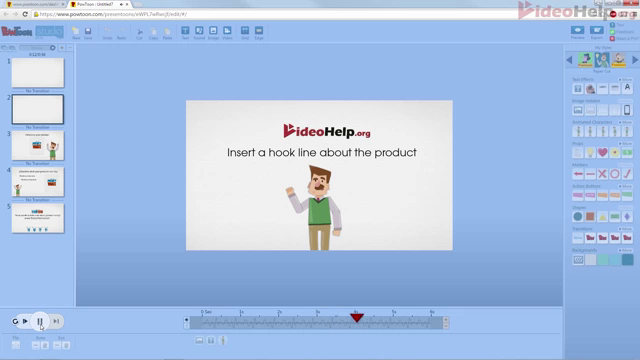
Task: Add the dollar bill prop
Action: tap(627, 153)
